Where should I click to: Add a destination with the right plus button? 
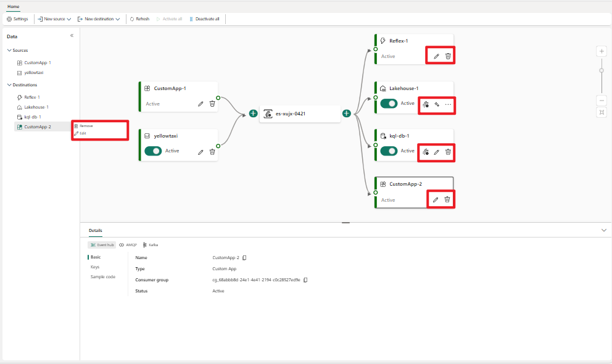[x=347, y=114]
